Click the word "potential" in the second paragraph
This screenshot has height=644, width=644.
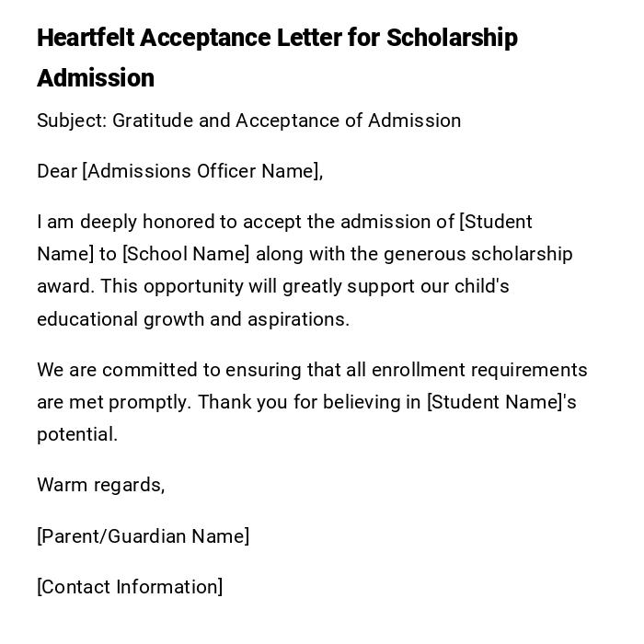(76, 434)
